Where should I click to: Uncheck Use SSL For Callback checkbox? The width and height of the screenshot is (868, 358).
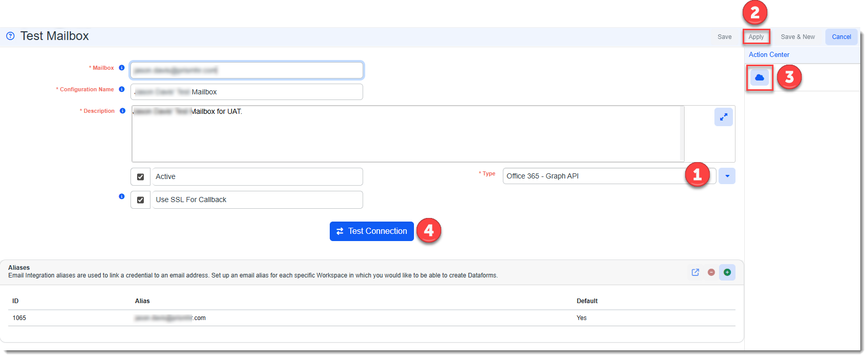pyautogui.click(x=140, y=200)
